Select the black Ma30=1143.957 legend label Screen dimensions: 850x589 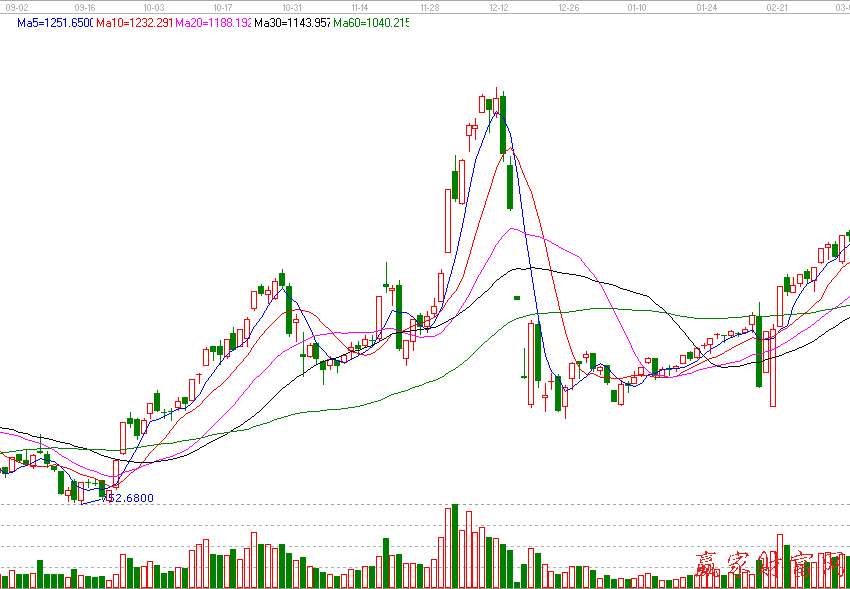(x=292, y=23)
